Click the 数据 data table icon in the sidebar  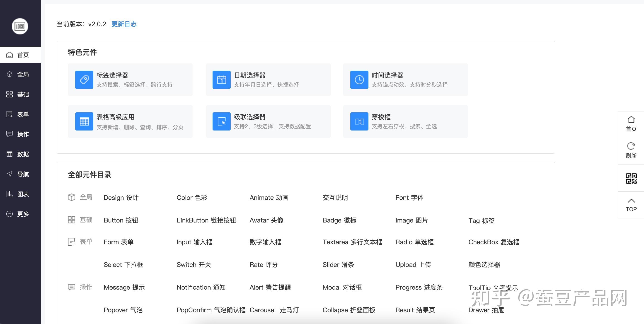(9, 154)
